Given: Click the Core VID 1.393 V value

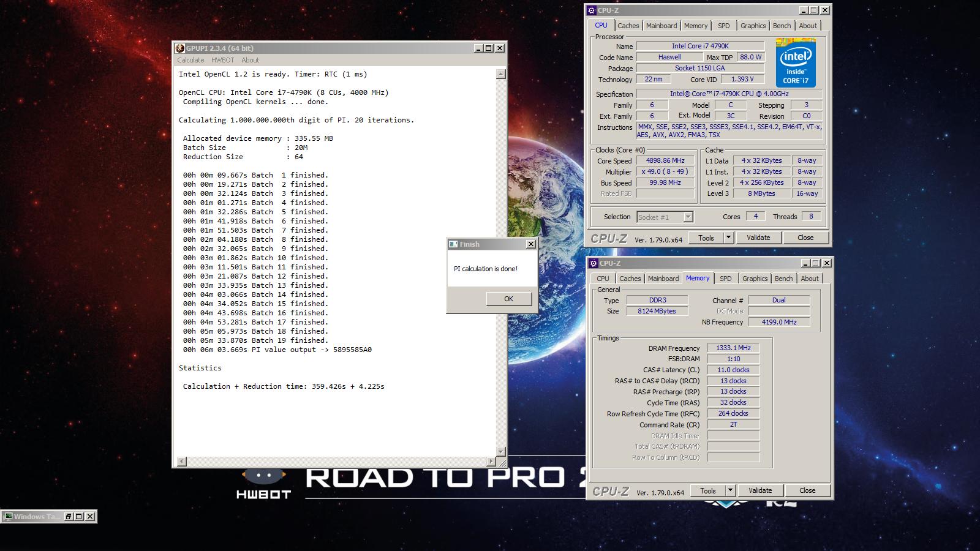Looking at the screenshot, I should point(742,79).
